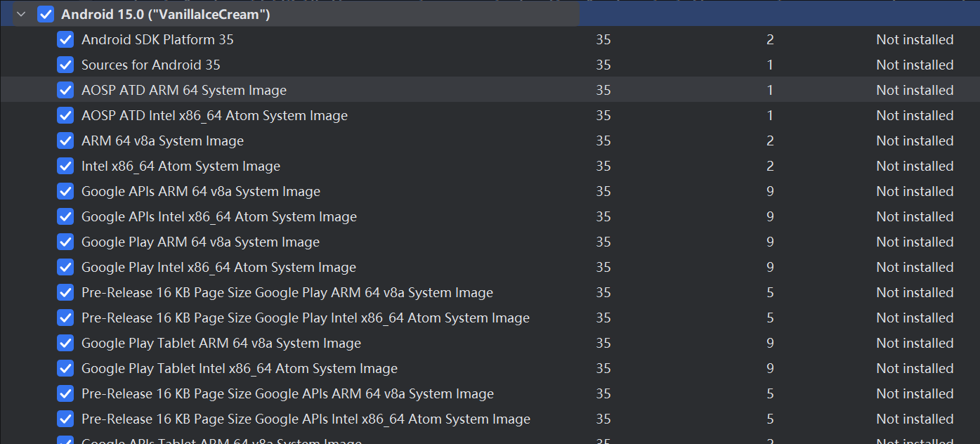Uncheck Pre-Release 16 KB Google Play Intel checkbox
The height and width of the screenshot is (444, 980).
click(65, 318)
